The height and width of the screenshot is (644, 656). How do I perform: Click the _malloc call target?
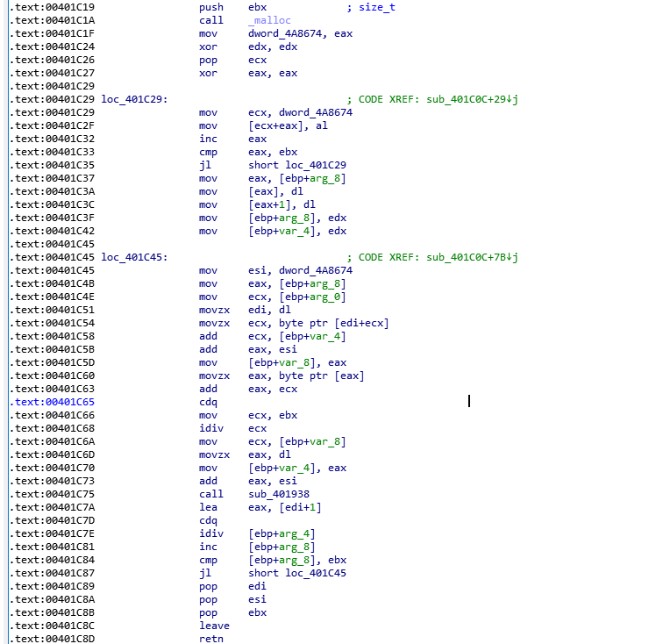click(270, 20)
